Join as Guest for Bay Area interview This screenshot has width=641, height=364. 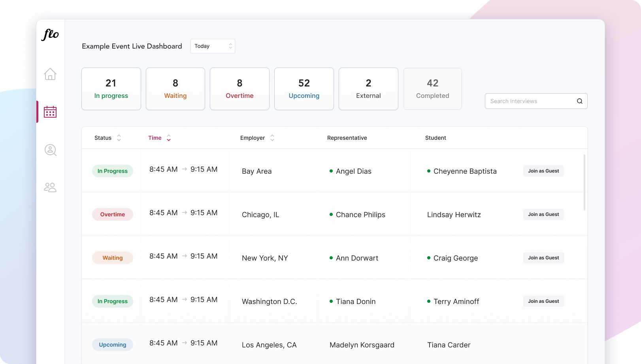click(543, 171)
